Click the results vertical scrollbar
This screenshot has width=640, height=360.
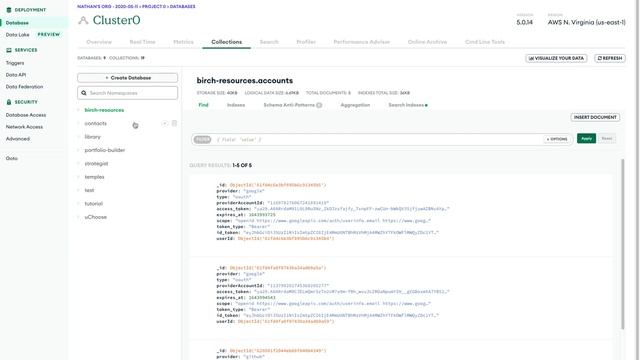(x=622, y=244)
